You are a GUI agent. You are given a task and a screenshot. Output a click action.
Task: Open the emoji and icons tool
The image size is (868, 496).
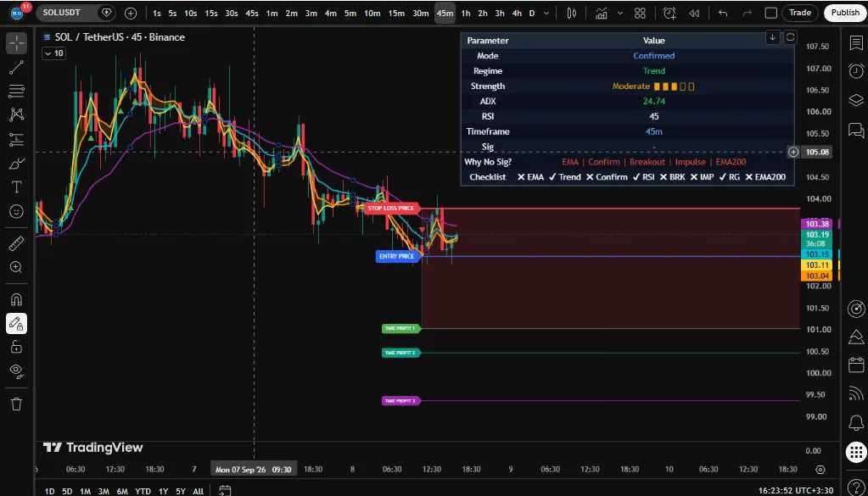(17, 211)
